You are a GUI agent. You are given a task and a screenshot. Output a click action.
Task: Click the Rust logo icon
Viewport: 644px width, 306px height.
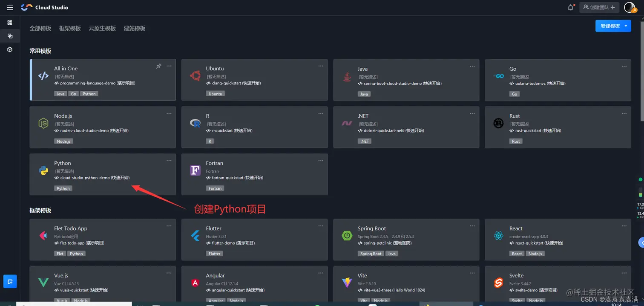pyautogui.click(x=498, y=124)
